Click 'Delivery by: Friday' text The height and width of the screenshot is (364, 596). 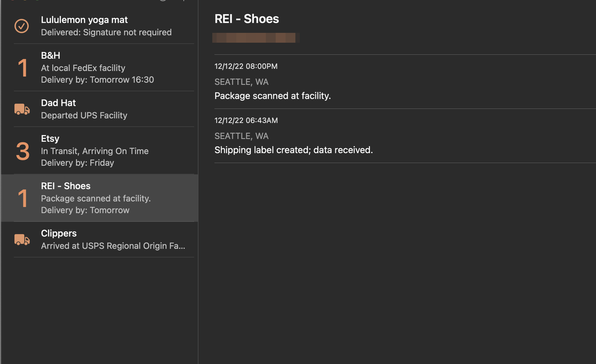pyautogui.click(x=77, y=163)
